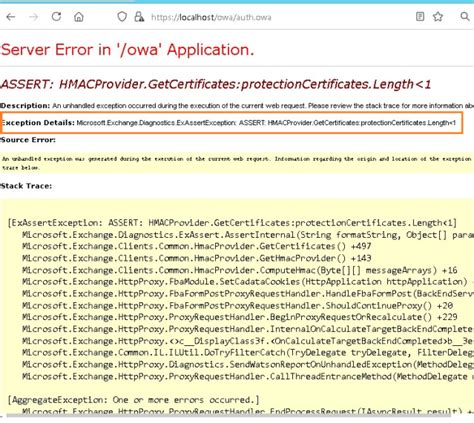
Task: Click the HmacProvider.GetCertificates() +497 line
Action: pos(197,247)
